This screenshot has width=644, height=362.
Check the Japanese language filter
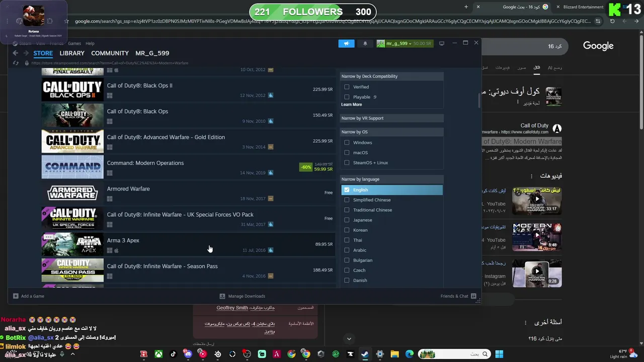point(347,220)
